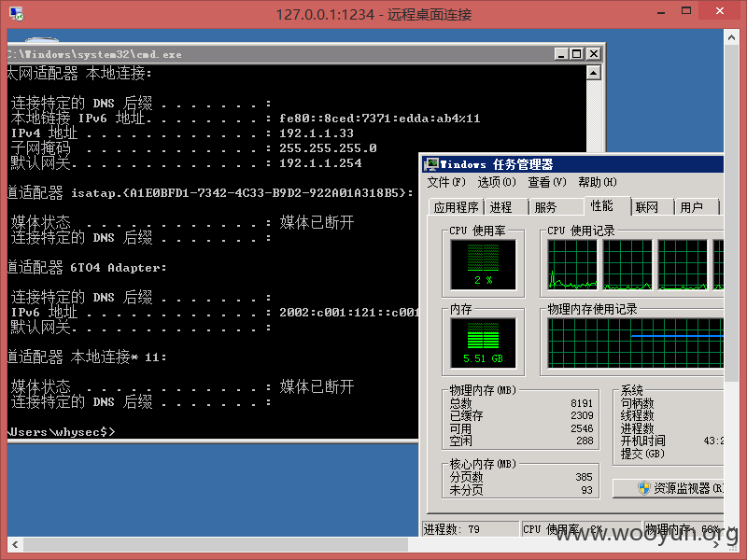The image size is (747, 560).
Task: Click the physical memory usage history graph
Action: click(x=636, y=343)
